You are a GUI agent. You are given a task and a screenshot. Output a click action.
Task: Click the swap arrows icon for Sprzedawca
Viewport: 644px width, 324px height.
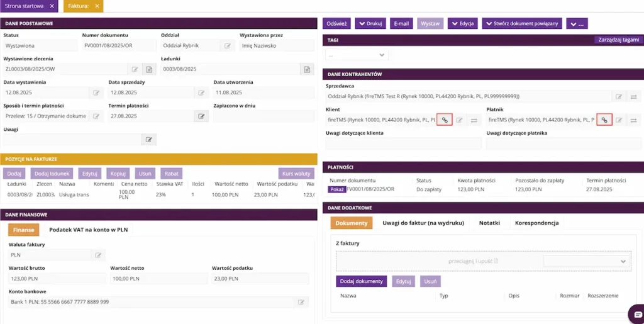tap(633, 96)
